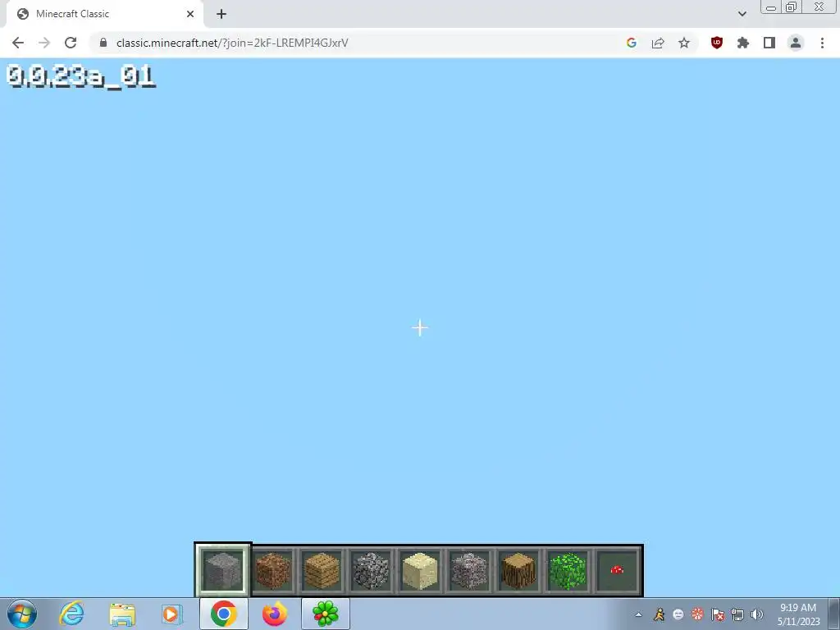The height and width of the screenshot is (630, 840).
Task: Open the running-figure icon in system tray
Action: 659,614
